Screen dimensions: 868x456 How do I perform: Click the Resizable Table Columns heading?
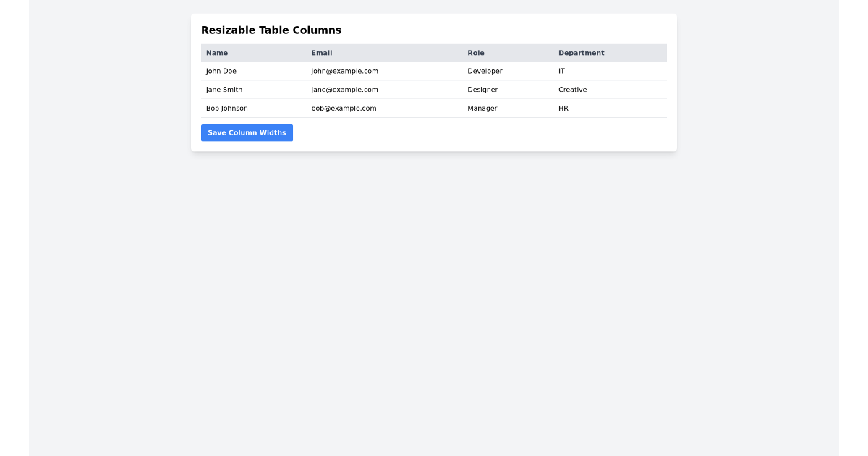[271, 30]
